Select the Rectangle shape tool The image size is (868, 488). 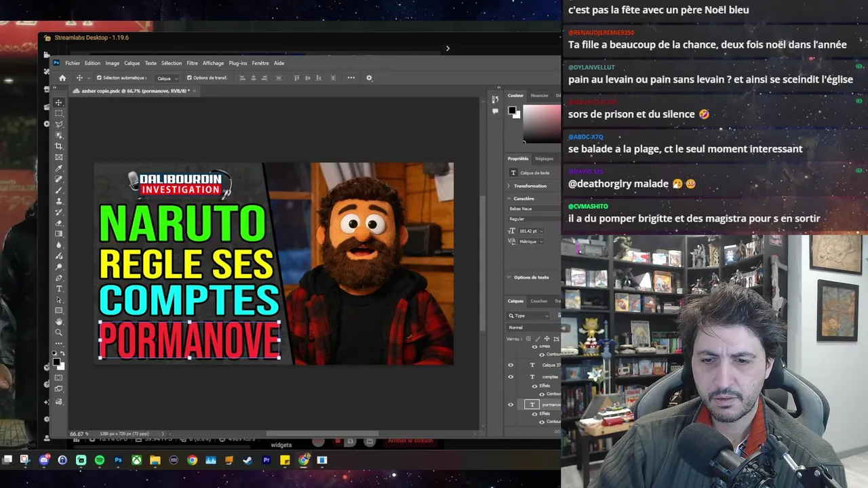click(59, 310)
